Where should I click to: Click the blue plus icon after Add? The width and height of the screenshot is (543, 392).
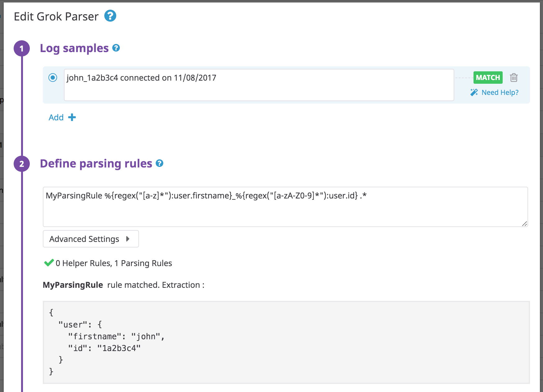point(72,118)
